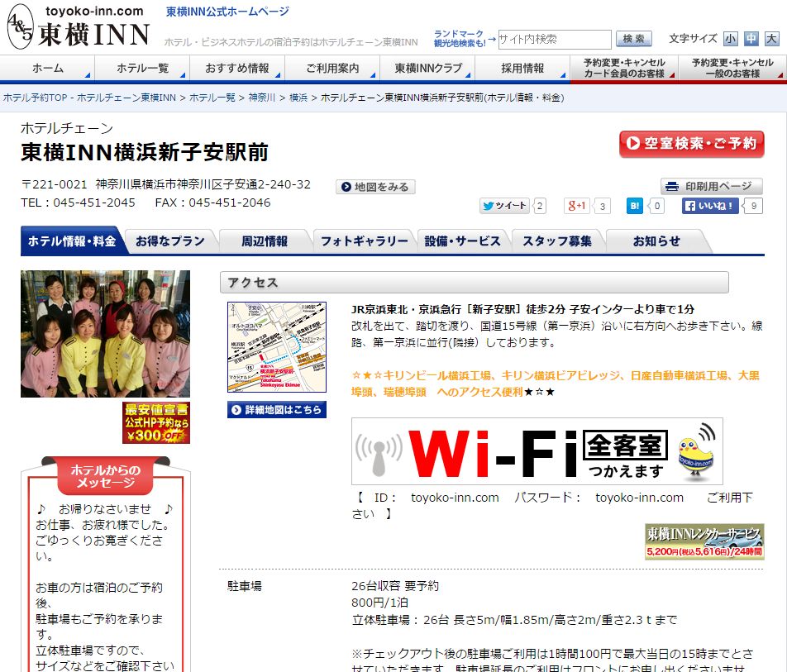
Task: Click the Hatena B! bookmark icon
Action: pyautogui.click(x=634, y=206)
